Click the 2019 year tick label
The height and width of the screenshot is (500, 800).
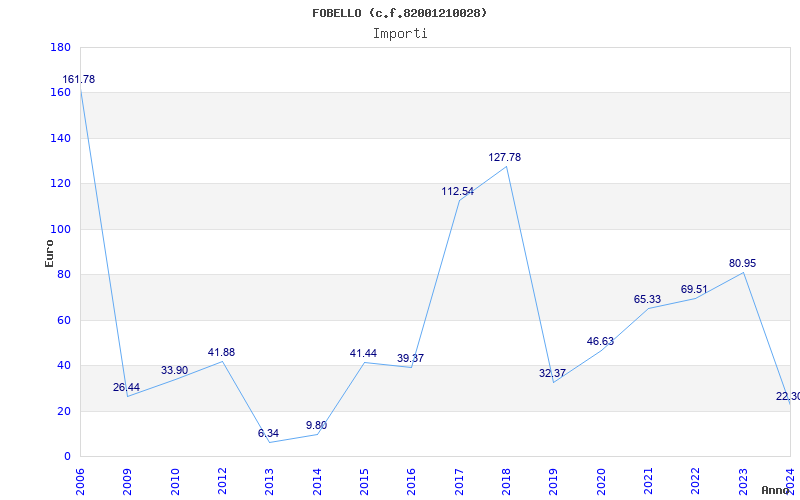[554, 482]
